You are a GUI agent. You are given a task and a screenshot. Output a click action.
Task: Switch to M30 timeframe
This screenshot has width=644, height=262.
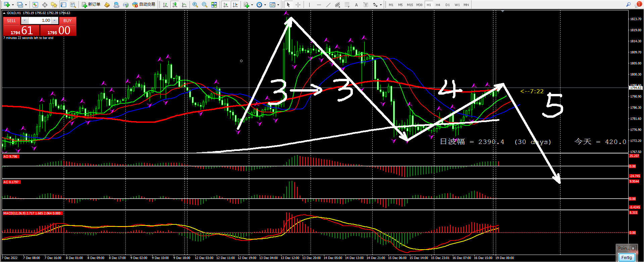[419, 5]
